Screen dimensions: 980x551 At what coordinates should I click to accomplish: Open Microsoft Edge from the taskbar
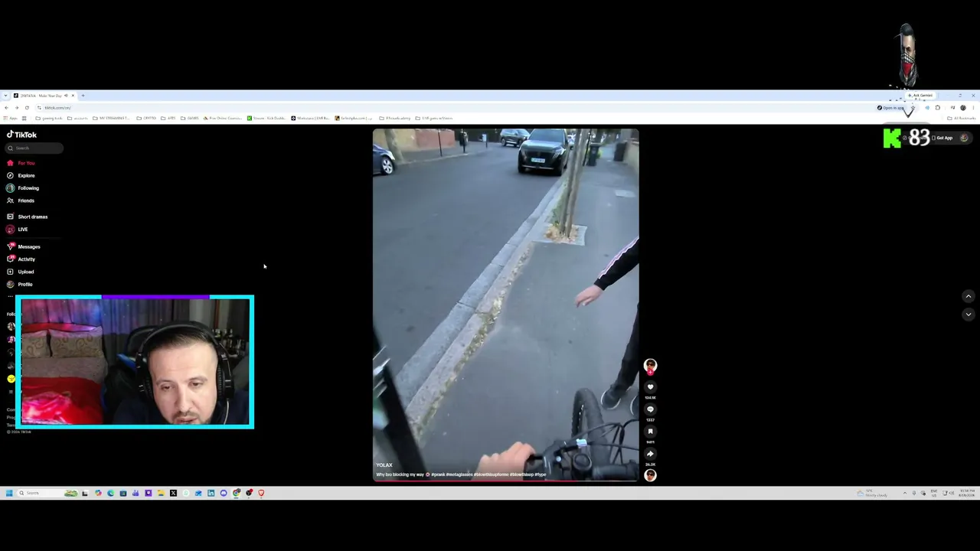110,493
